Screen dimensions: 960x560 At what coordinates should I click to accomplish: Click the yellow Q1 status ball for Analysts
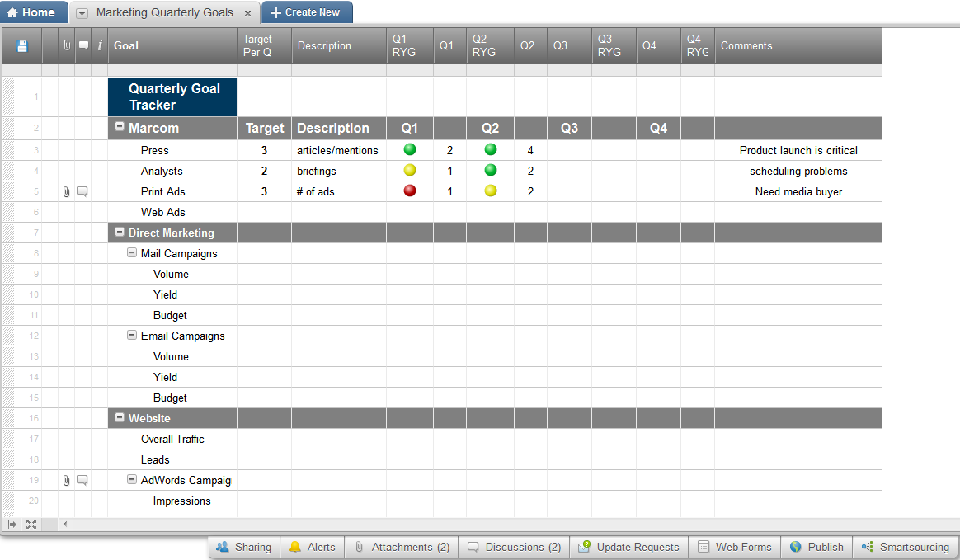pyautogui.click(x=410, y=170)
